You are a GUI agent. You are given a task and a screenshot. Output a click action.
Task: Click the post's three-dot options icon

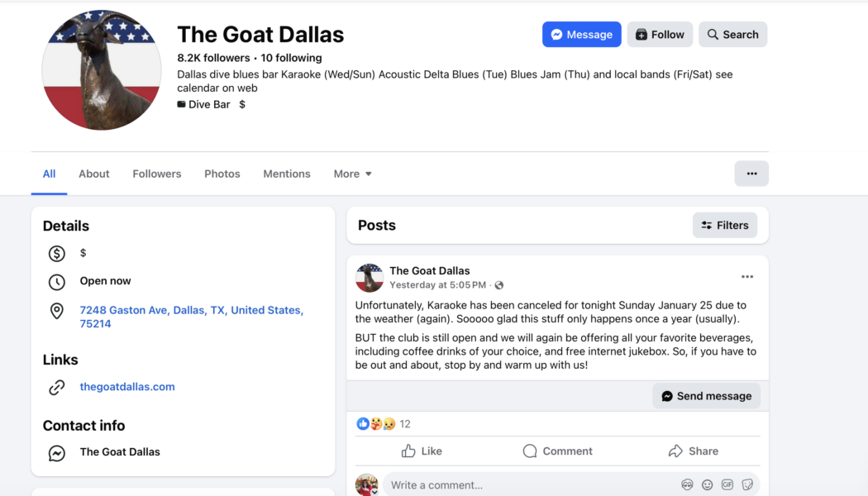click(x=747, y=277)
